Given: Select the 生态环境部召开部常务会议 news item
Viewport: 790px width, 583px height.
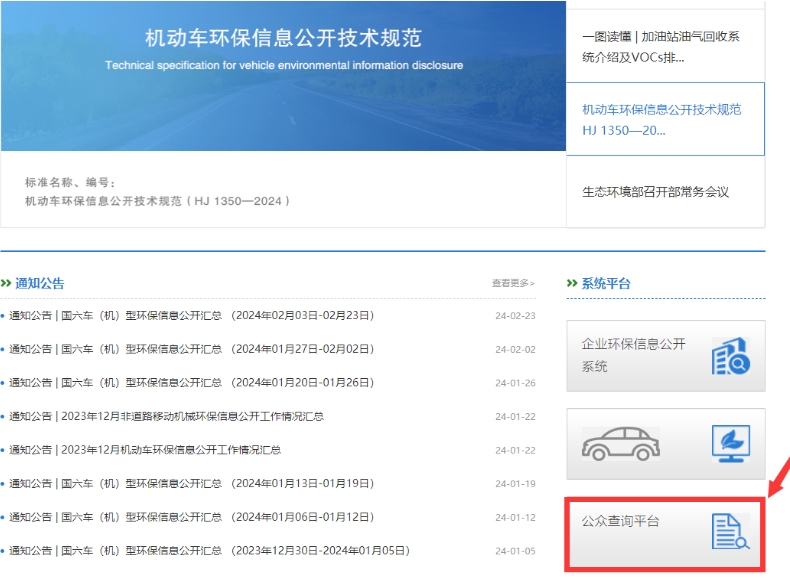Looking at the screenshot, I should pyautogui.click(x=655, y=192).
